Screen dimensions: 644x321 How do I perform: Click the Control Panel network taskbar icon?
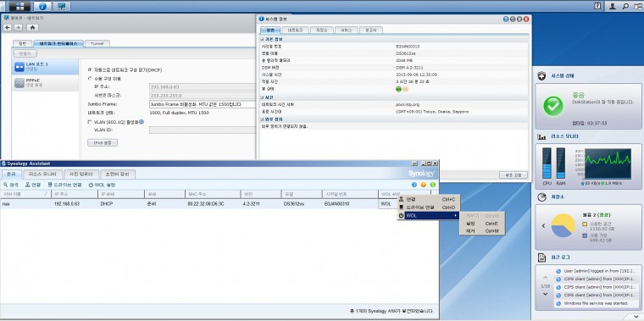(x=61, y=6)
